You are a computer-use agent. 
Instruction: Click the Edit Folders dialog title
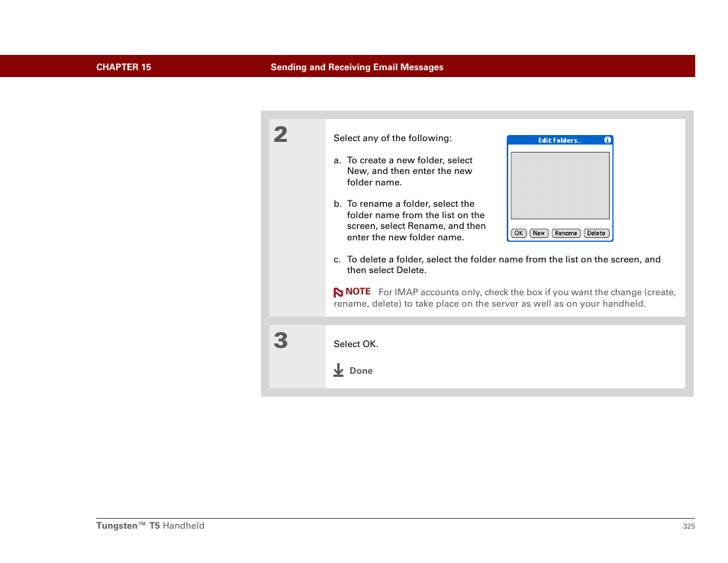(559, 140)
